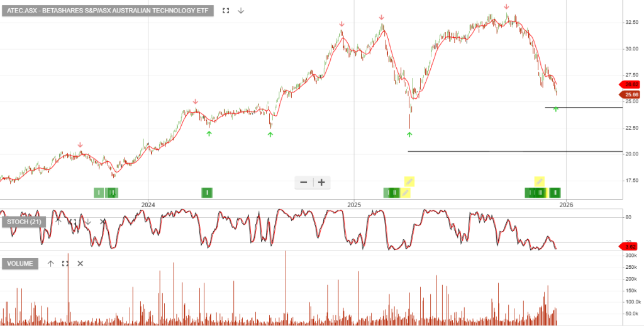The width and height of the screenshot is (644, 328).
Task: Maximize the VOLUME panel
Action: pos(65,263)
